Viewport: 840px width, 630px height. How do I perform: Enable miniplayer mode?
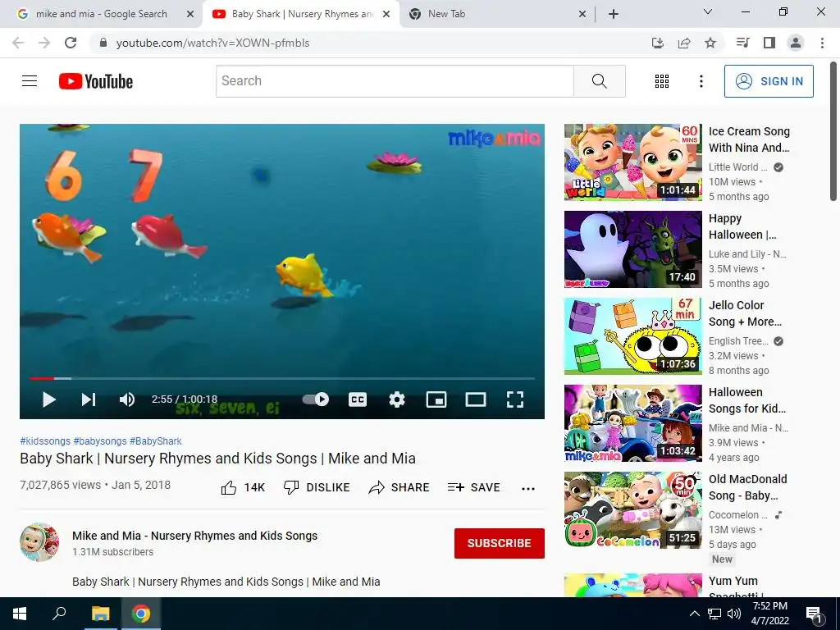tap(436, 399)
